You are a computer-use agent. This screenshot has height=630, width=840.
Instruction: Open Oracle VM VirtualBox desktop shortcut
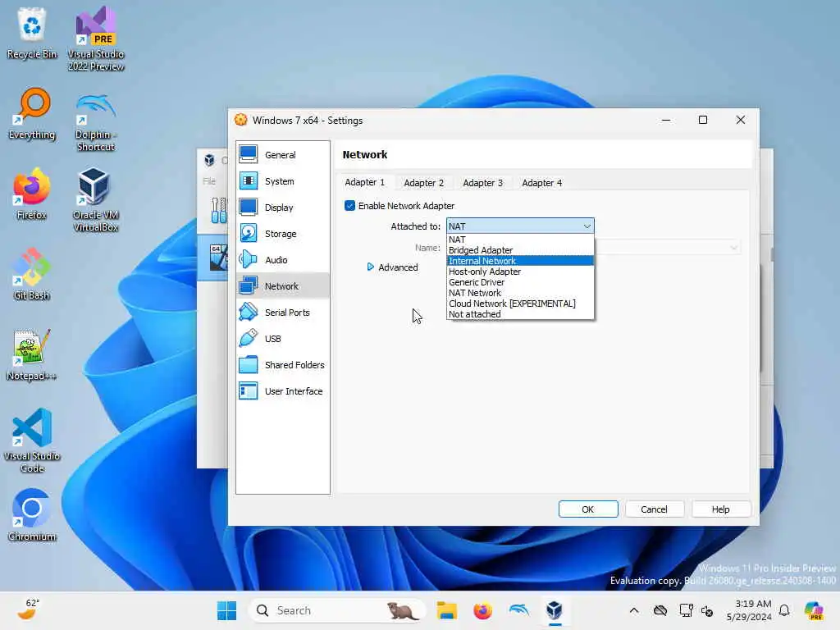96,199
